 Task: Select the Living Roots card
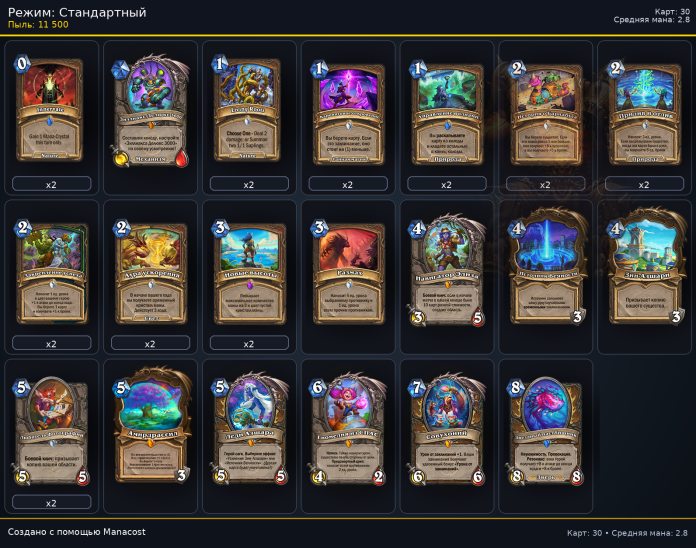click(248, 109)
